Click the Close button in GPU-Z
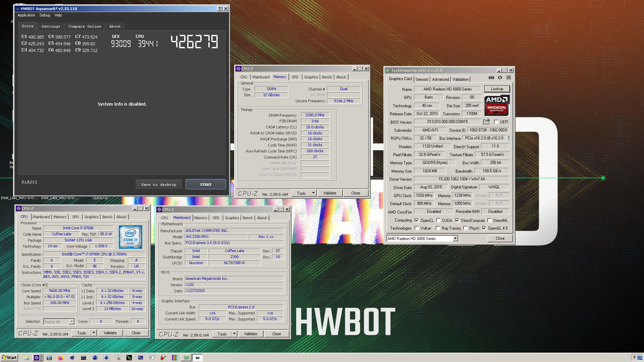 [x=500, y=238]
